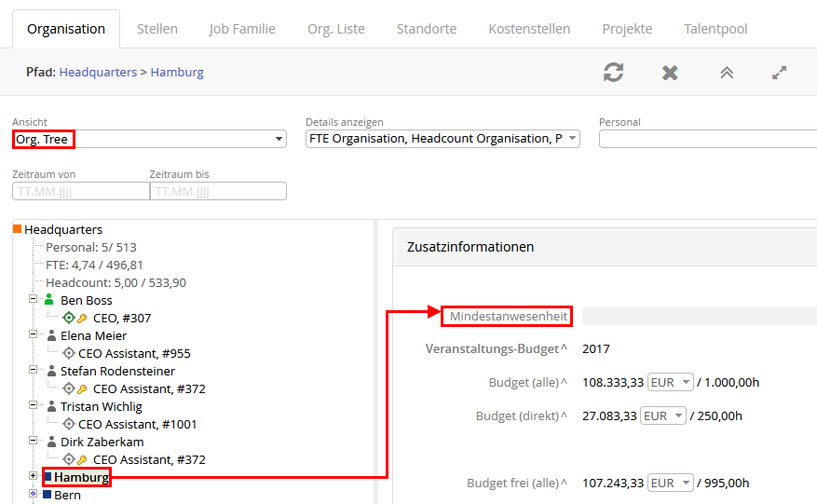
Task: Collapse the Elena Meier node
Action: 33,334
